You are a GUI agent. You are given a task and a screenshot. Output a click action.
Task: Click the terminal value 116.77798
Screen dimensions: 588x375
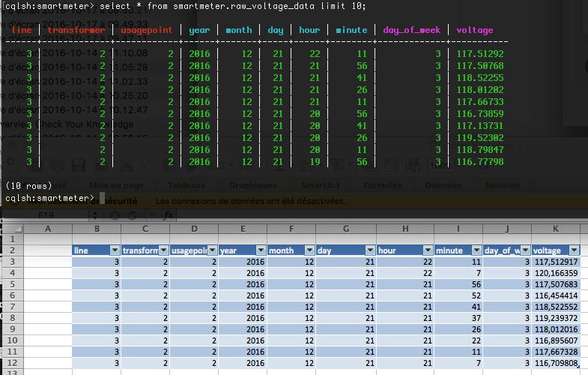[x=480, y=162]
